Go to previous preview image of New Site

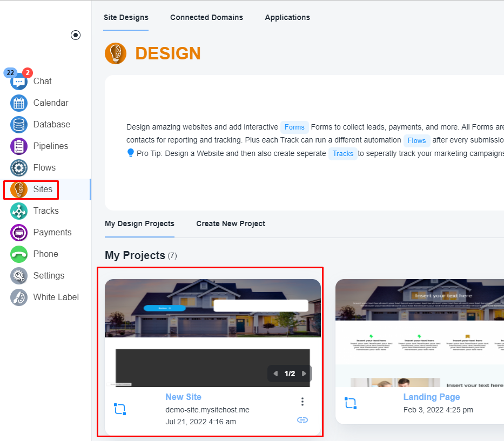(275, 374)
